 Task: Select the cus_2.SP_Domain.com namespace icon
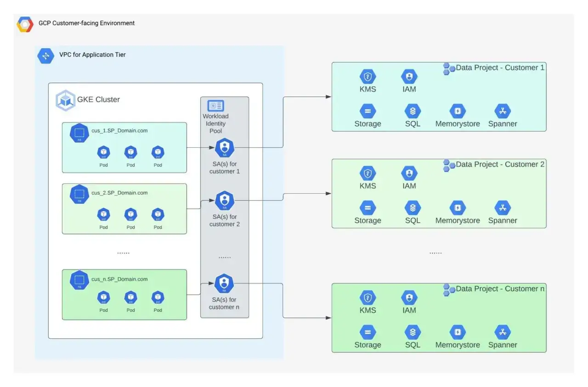79,195
